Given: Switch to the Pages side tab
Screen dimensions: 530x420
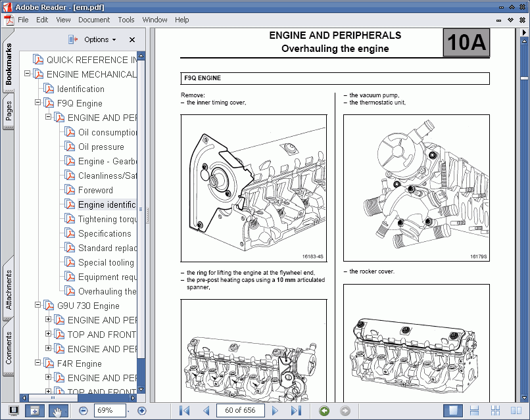Looking at the screenshot, I should (9, 114).
